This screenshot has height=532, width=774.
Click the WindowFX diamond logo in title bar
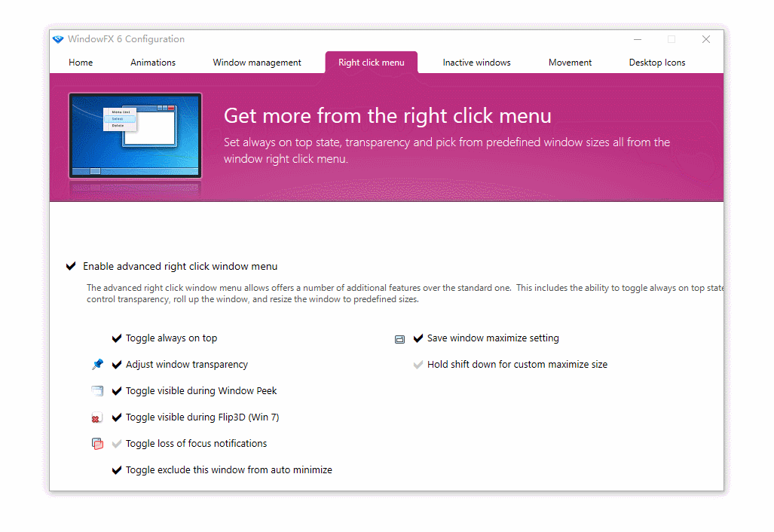(58, 39)
